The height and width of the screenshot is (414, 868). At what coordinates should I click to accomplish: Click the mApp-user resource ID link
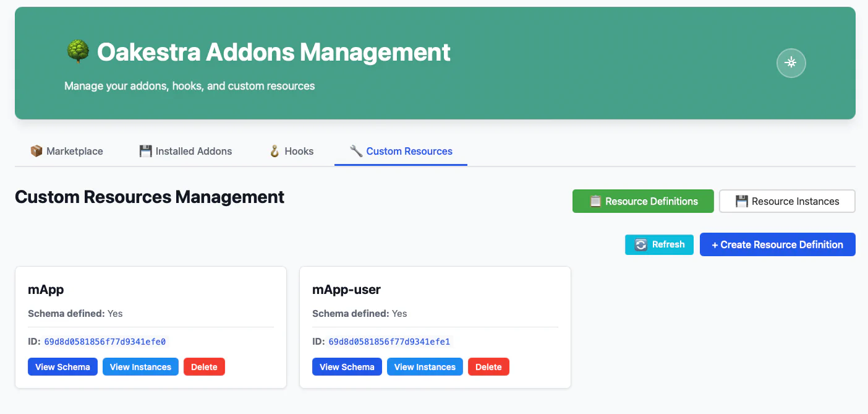[x=388, y=341]
